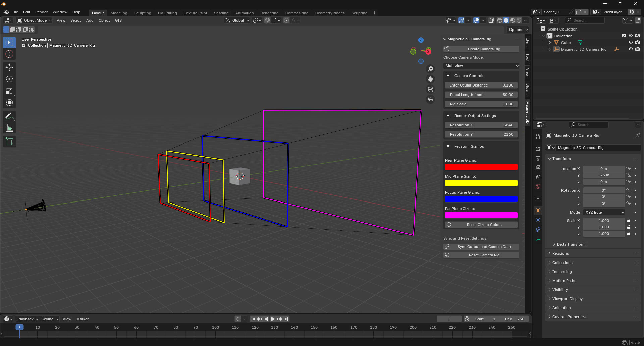Open the Object Mode dropdown
644x346 pixels.
(x=35, y=20)
